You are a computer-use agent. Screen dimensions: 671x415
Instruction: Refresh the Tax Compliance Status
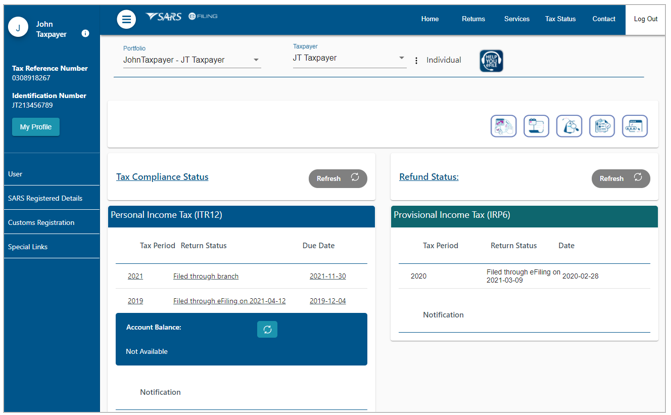coord(338,178)
